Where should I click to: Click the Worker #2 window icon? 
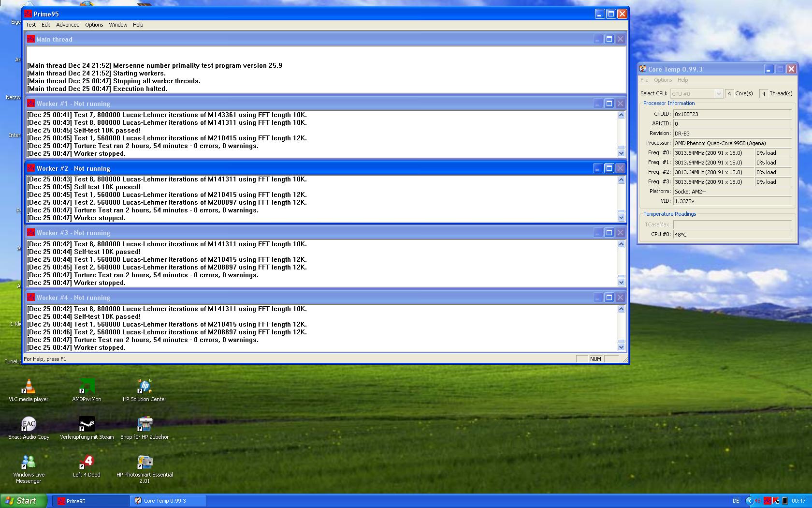coord(31,168)
